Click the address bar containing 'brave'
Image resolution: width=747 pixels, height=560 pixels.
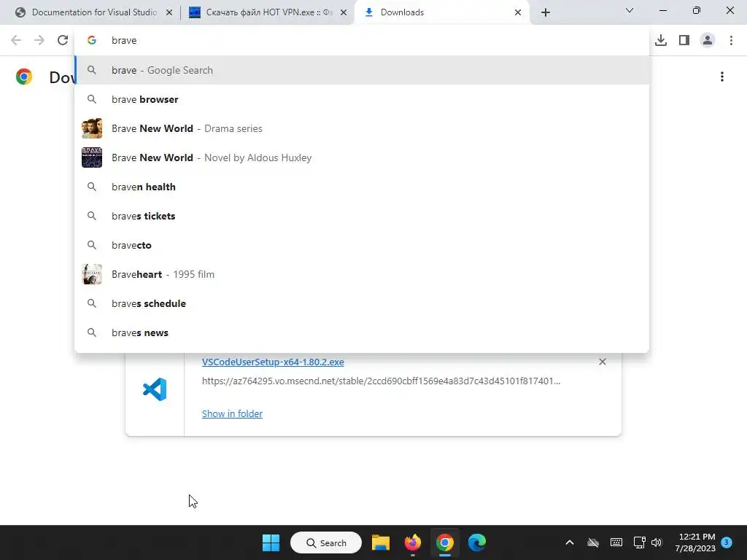point(362,41)
